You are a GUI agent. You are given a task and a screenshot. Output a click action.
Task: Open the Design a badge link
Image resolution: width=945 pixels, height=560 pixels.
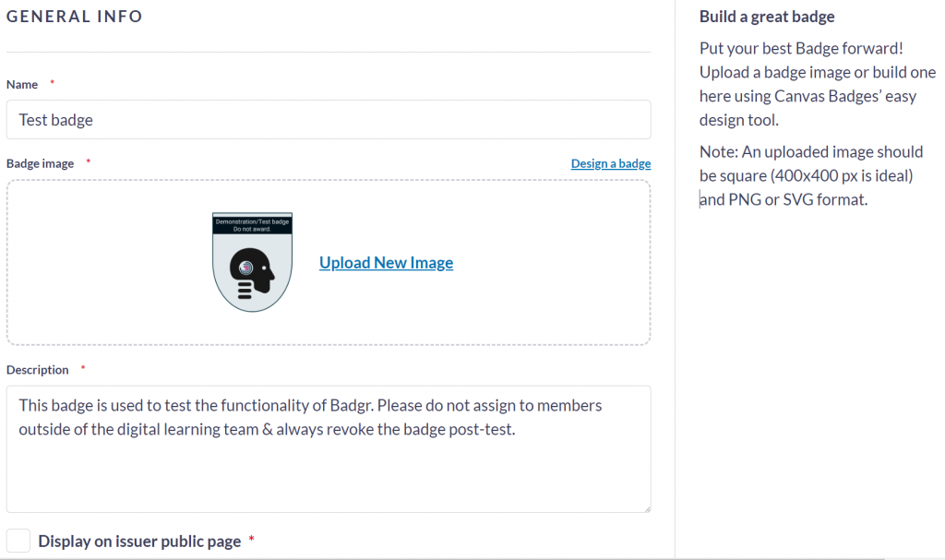[x=611, y=163]
